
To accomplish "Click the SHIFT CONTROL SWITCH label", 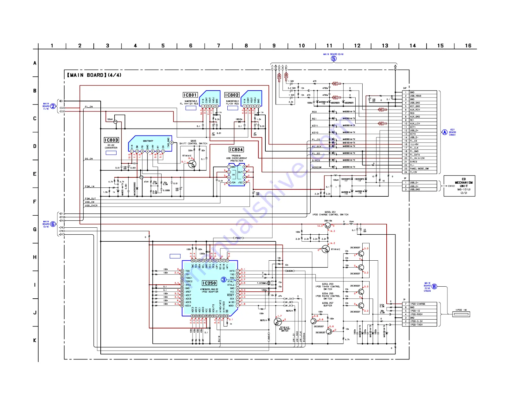I will (193, 143).
